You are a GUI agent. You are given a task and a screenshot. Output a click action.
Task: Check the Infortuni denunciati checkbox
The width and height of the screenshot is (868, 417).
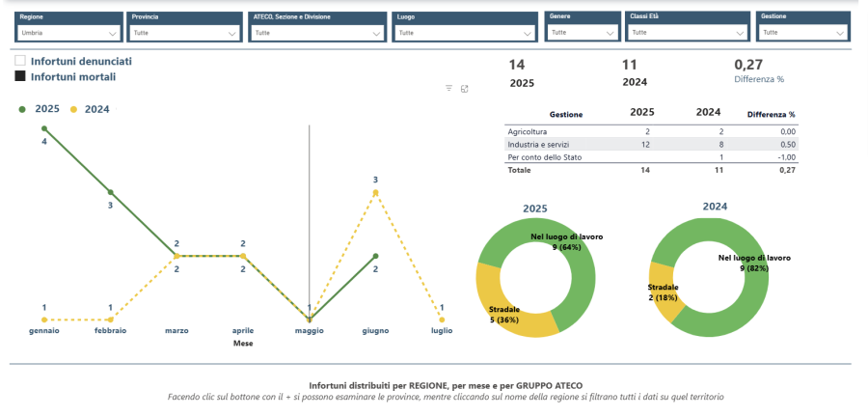pyautogui.click(x=20, y=61)
